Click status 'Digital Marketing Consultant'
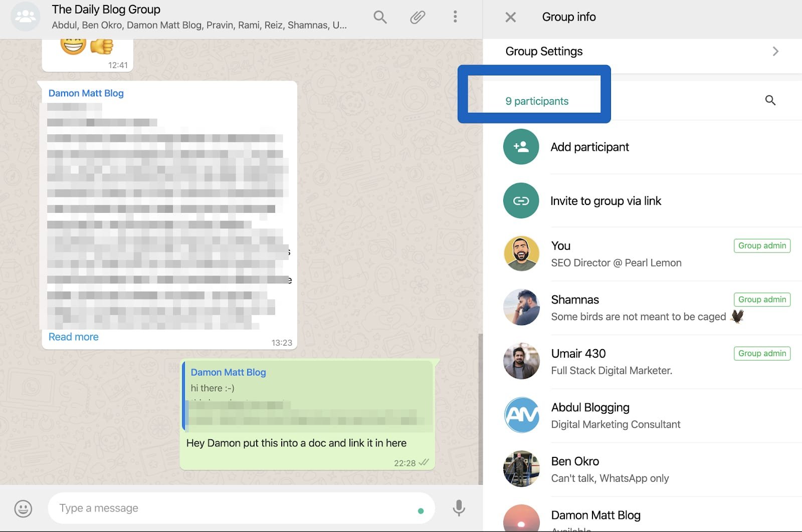802x532 pixels. click(616, 425)
